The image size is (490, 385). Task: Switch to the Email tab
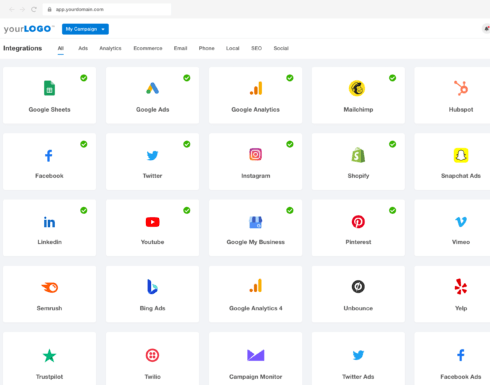180,48
